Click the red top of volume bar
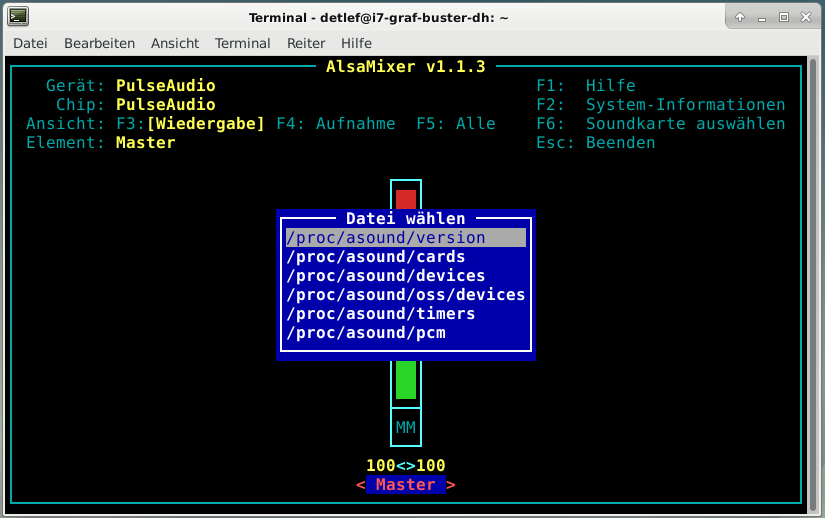825x518 pixels. [x=406, y=199]
